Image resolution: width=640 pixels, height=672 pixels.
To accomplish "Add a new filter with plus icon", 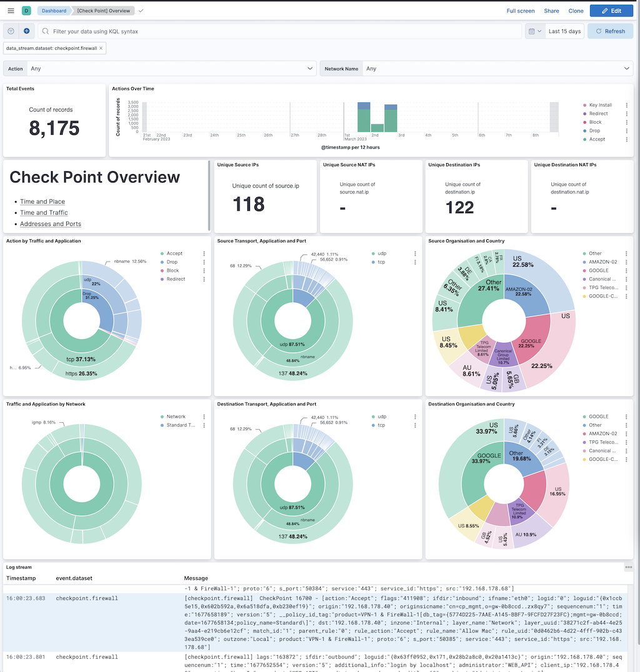I will (27, 31).
